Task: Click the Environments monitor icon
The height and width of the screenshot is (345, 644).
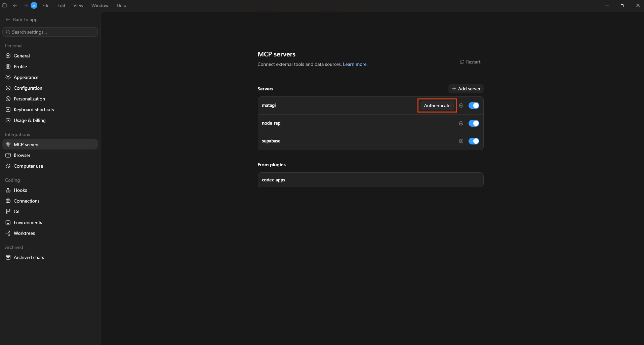Action: tap(8, 222)
